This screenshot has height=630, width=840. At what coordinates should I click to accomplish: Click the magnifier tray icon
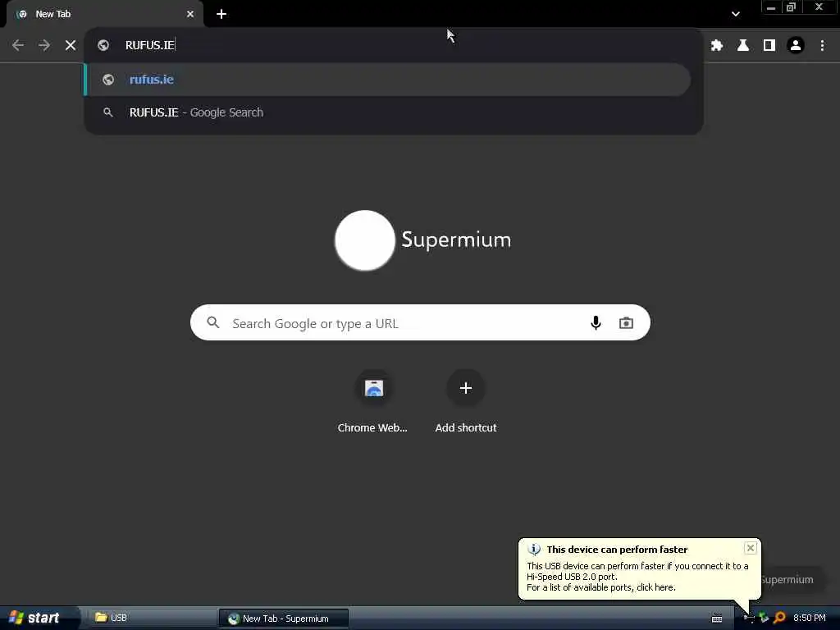coord(779,619)
